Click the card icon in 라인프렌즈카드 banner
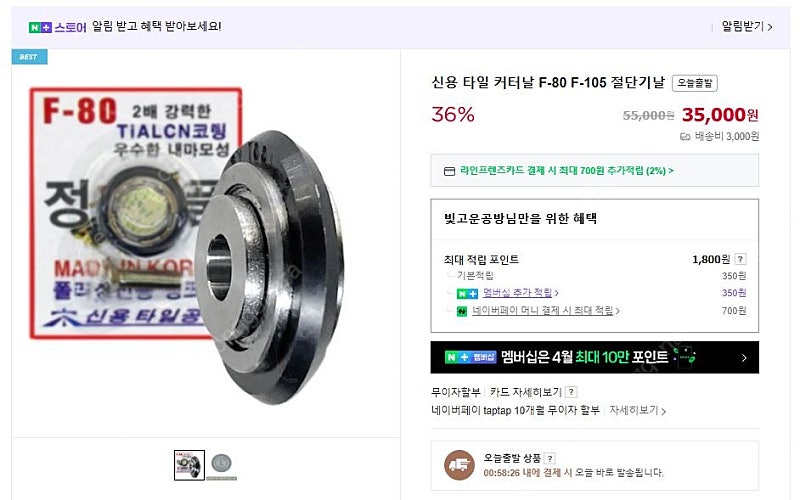This screenshot has width=800, height=500. coord(449,171)
